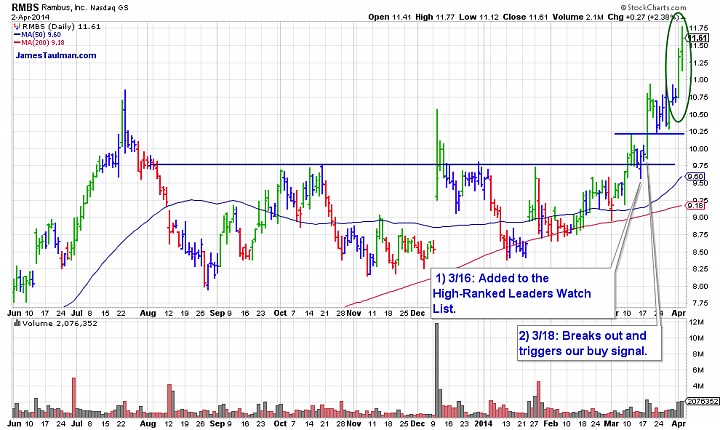
Task: Click the 10.75 price axis label
Action: click(x=698, y=97)
